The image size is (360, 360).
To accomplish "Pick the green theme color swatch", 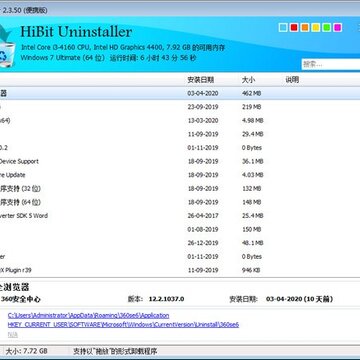I will tap(327, 28).
